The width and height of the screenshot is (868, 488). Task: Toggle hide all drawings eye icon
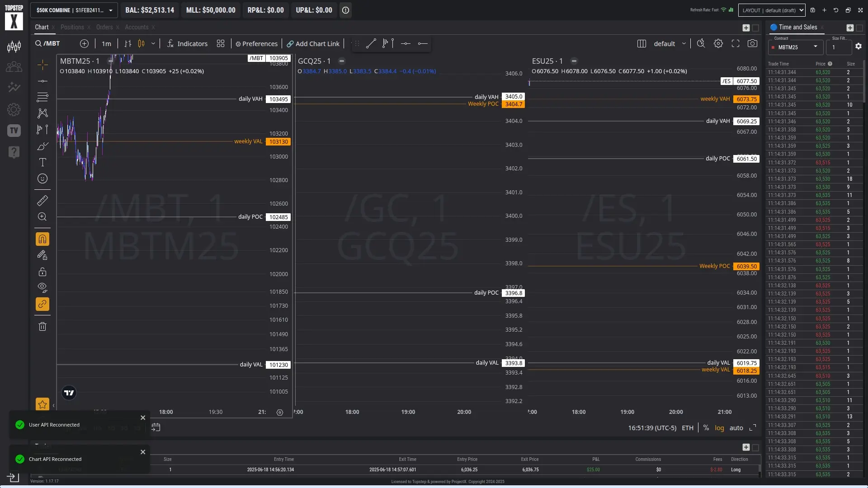point(42,287)
